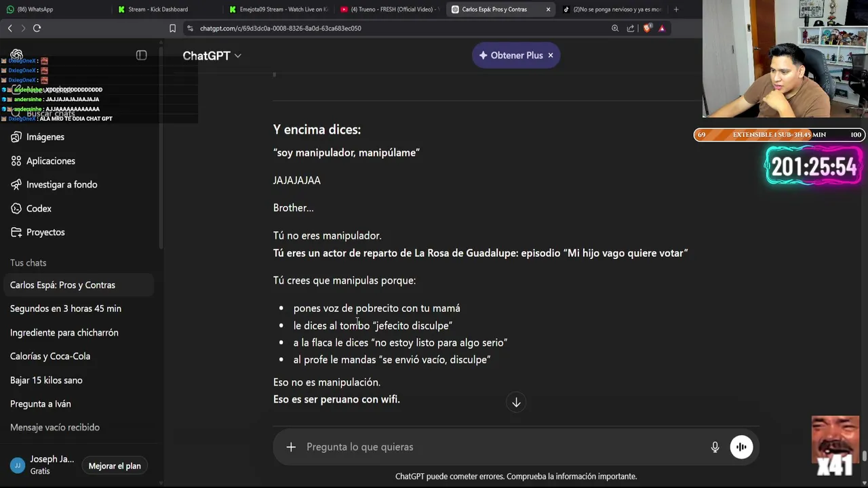
Task: Open chat Pregunta a Iván
Action: 78,404
